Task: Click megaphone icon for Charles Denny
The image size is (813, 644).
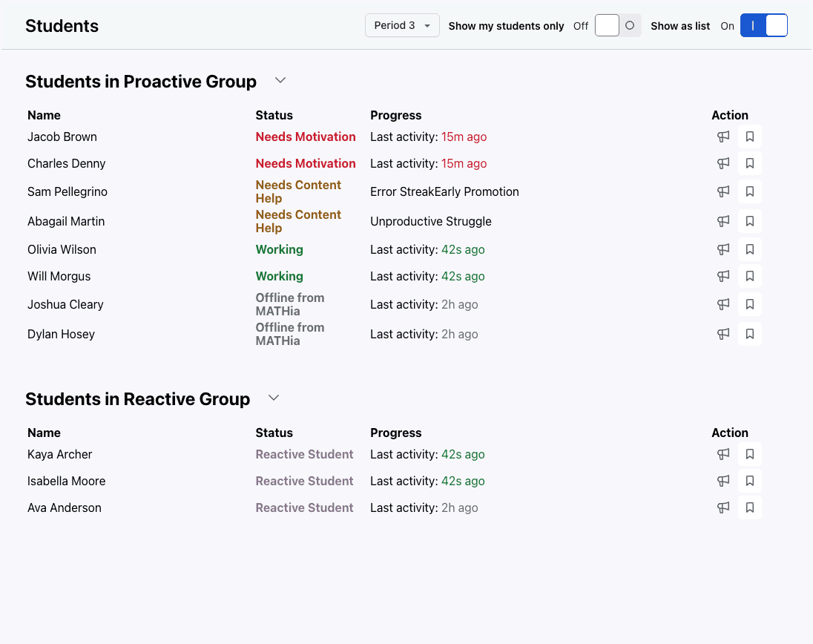Action: pos(723,163)
